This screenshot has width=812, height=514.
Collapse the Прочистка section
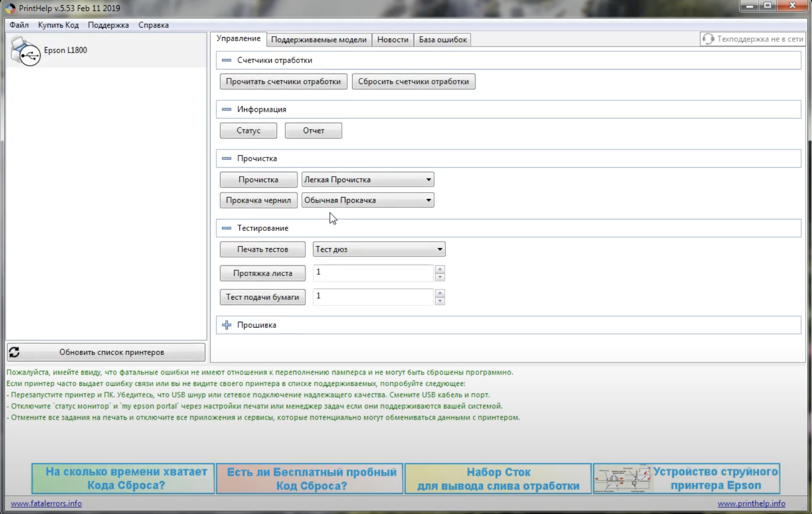click(x=226, y=158)
